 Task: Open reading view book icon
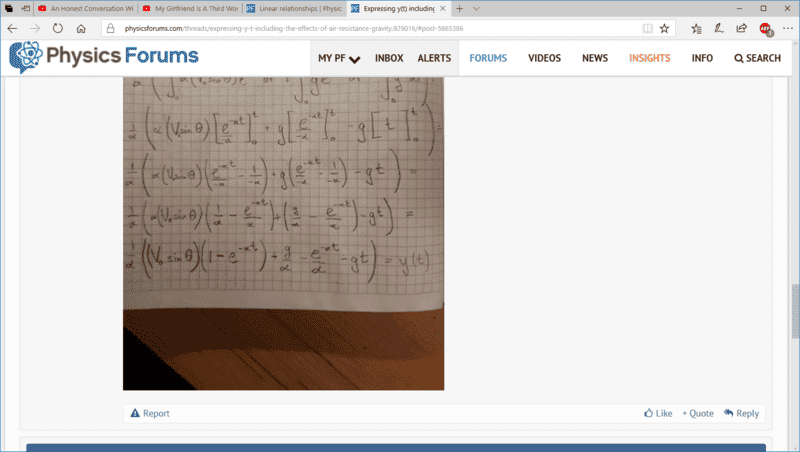coord(647,28)
